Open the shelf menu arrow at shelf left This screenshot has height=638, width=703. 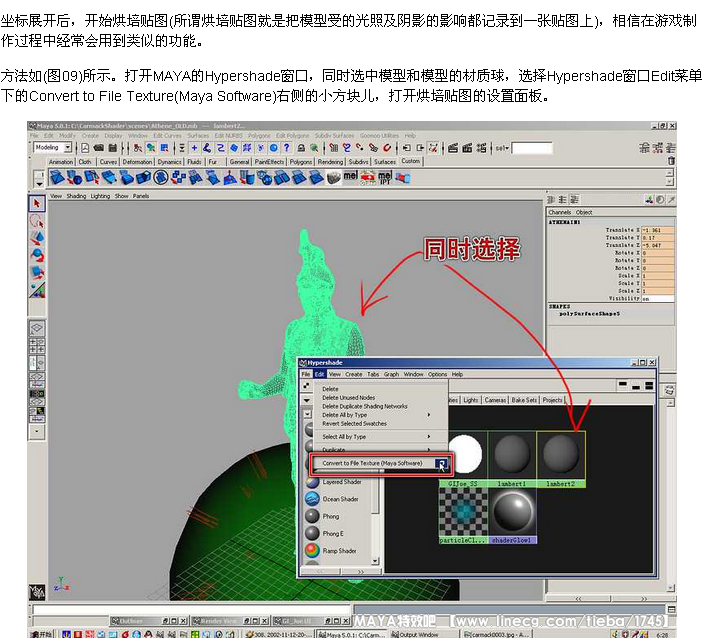click(x=39, y=183)
